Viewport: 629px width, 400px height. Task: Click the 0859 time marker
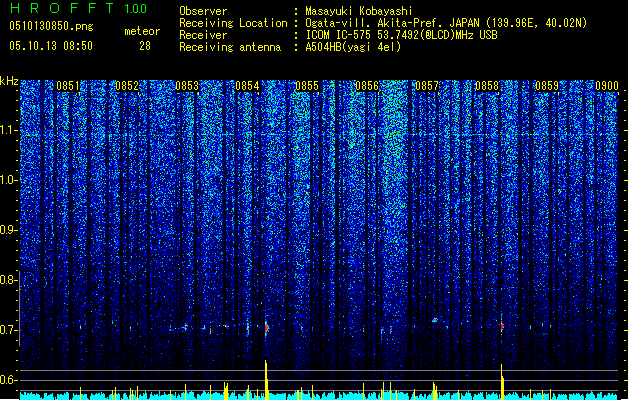click(x=547, y=86)
